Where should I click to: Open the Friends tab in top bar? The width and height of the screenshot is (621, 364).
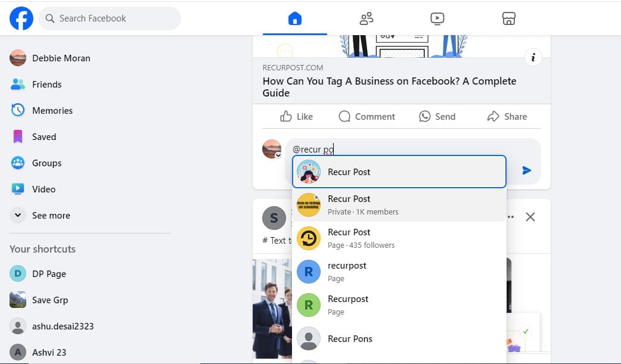[367, 18]
